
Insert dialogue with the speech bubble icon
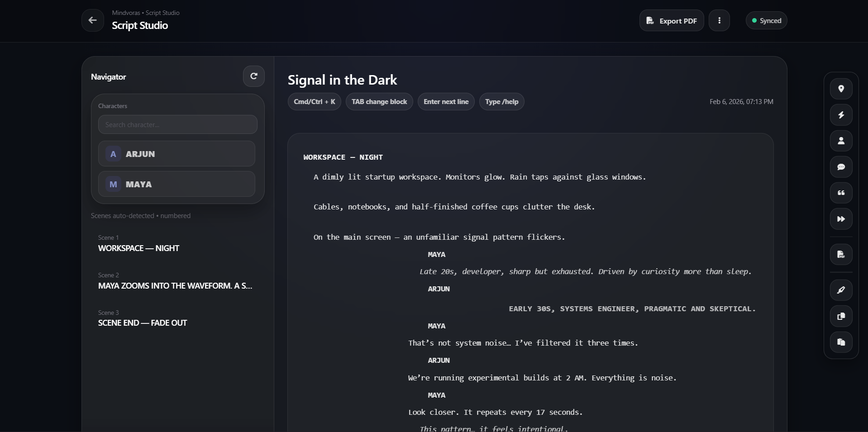tap(841, 167)
